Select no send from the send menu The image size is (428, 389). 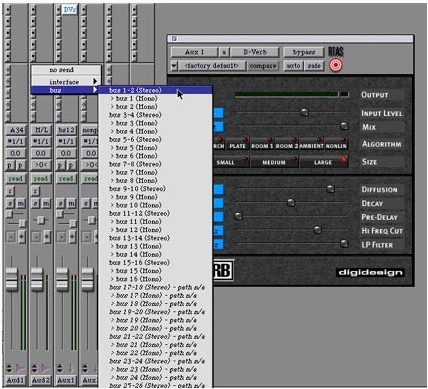coord(66,70)
